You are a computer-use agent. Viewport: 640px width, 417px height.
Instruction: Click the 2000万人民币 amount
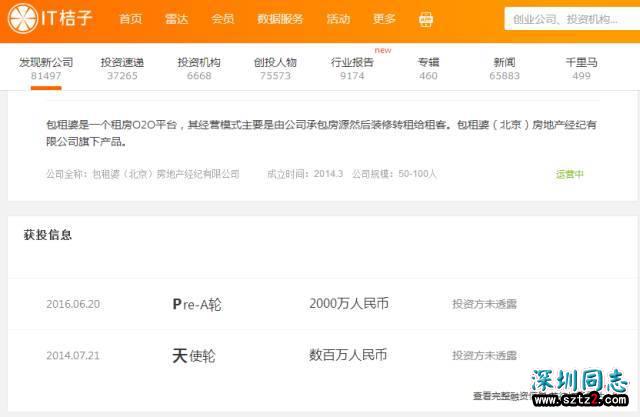[x=349, y=304]
